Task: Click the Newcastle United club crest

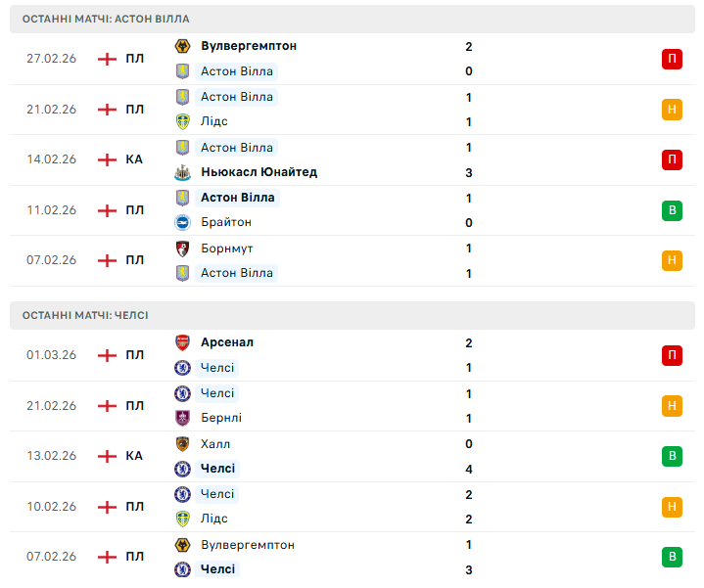Action: pyautogui.click(x=181, y=172)
